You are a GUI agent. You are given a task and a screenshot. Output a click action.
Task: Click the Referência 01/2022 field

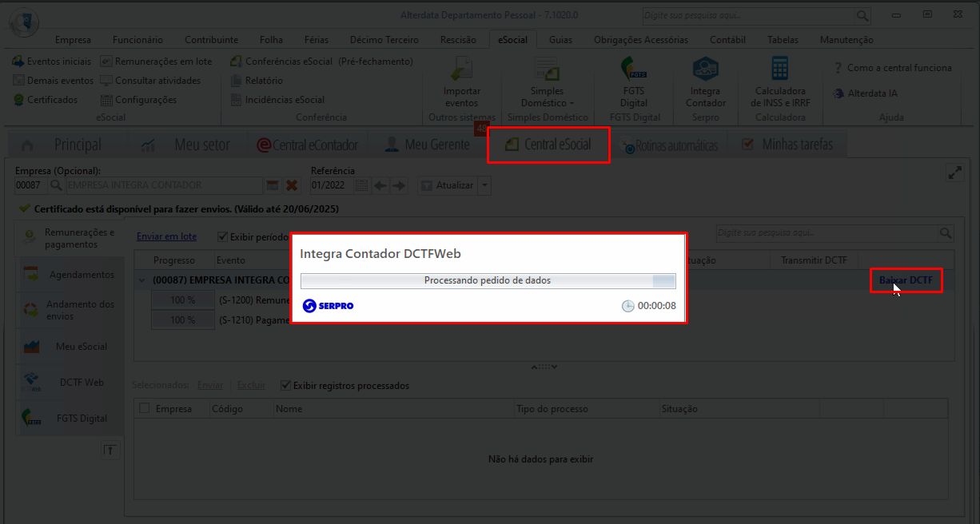tap(332, 185)
